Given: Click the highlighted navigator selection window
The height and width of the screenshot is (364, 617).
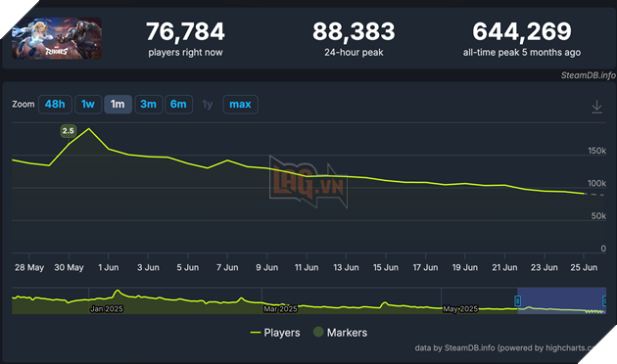Looking at the screenshot, I should (562, 300).
